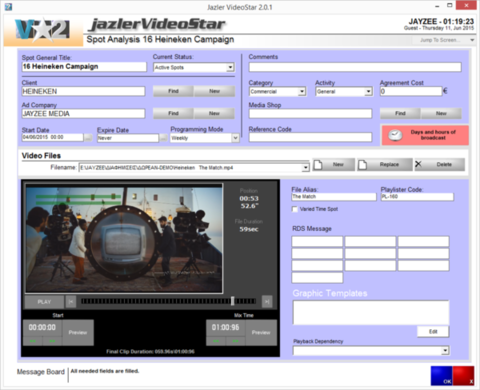Click the PLAY button under the video
The height and width of the screenshot is (390, 480).
tap(44, 302)
